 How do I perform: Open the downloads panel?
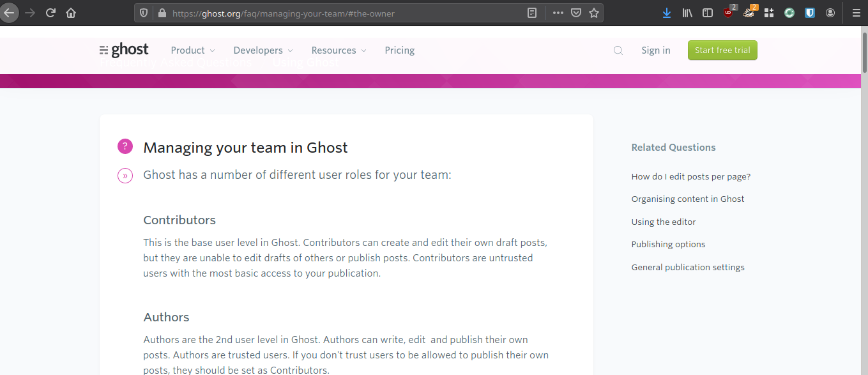[667, 13]
